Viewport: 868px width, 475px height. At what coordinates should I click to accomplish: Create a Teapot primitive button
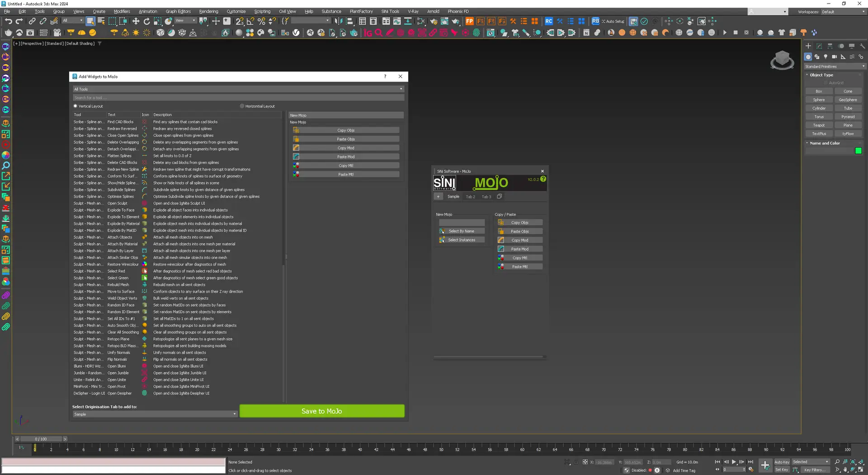819,125
